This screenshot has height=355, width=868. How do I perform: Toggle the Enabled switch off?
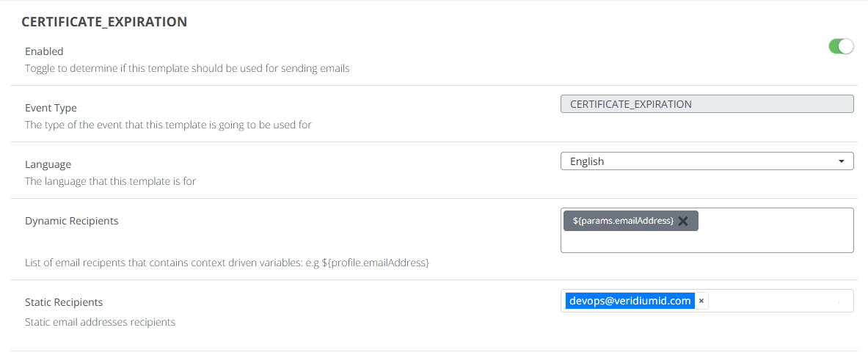tap(841, 47)
